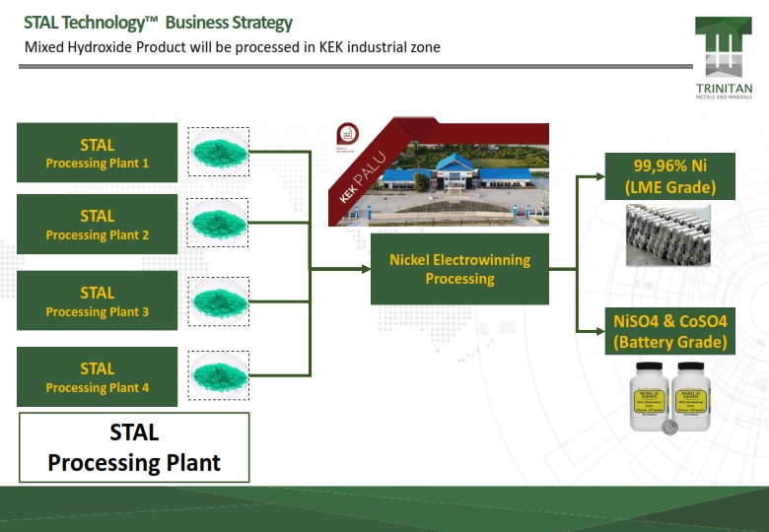Select the large white STAL Processing Plant label

point(134,448)
